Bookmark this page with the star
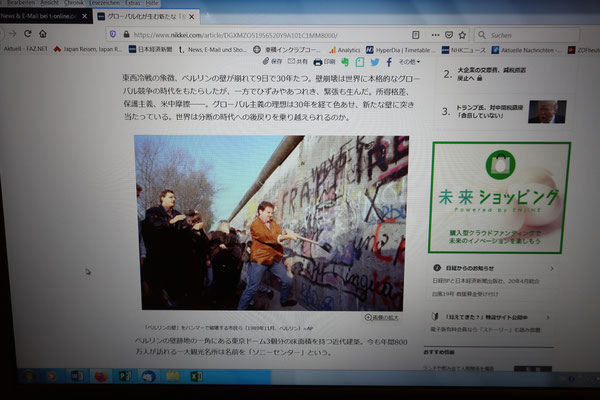 click(x=462, y=35)
